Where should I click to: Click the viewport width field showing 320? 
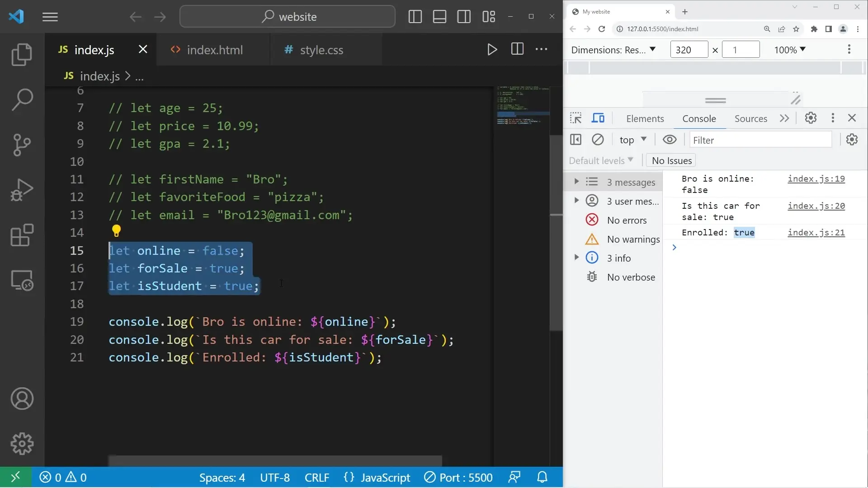(x=689, y=50)
